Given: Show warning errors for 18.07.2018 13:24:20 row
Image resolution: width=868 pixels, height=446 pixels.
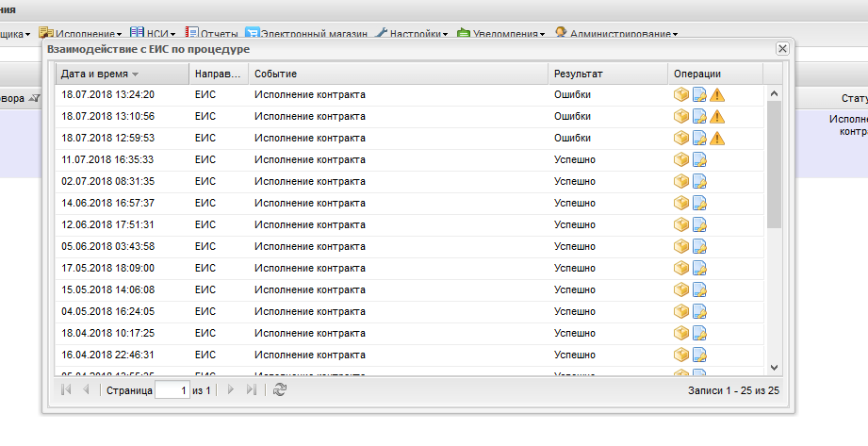Looking at the screenshot, I should (x=717, y=94).
